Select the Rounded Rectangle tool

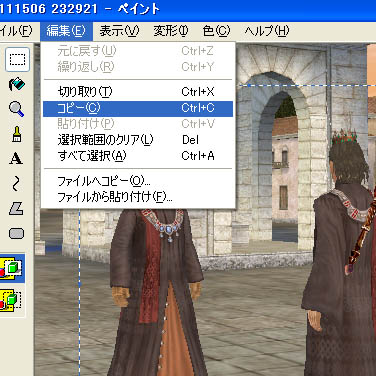(x=16, y=234)
